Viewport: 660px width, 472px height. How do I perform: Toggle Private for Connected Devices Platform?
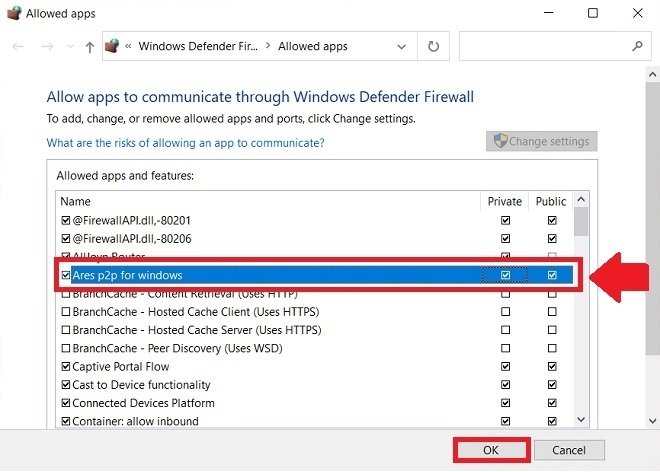(x=505, y=403)
